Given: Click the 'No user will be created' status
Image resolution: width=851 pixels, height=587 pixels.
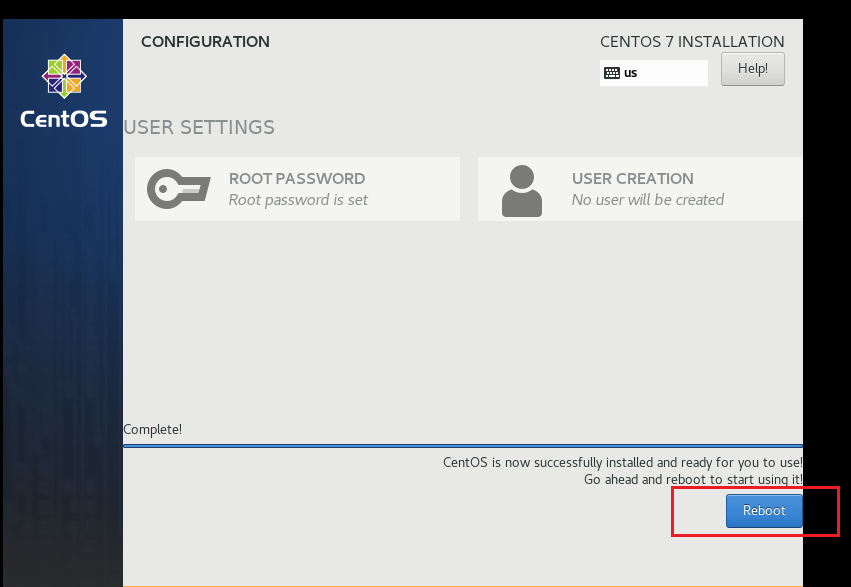Looking at the screenshot, I should pyautogui.click(x=647, y=200).
